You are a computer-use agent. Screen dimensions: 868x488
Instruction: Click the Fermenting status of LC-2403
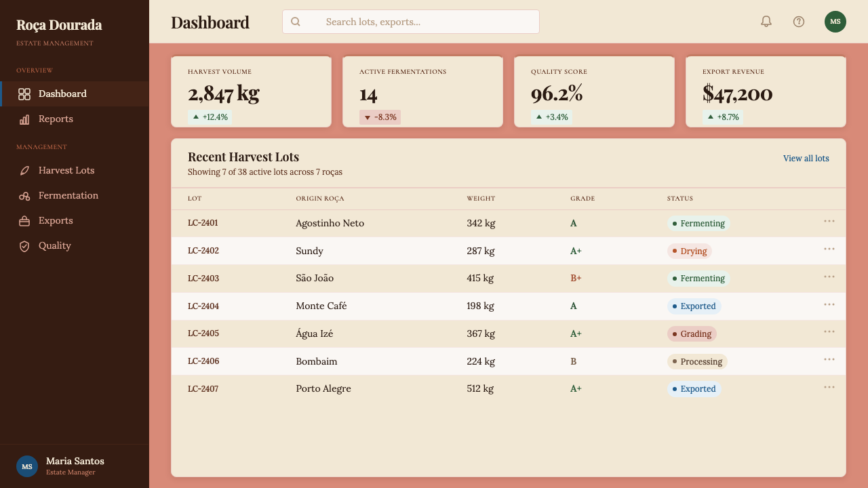coord(698,279)
